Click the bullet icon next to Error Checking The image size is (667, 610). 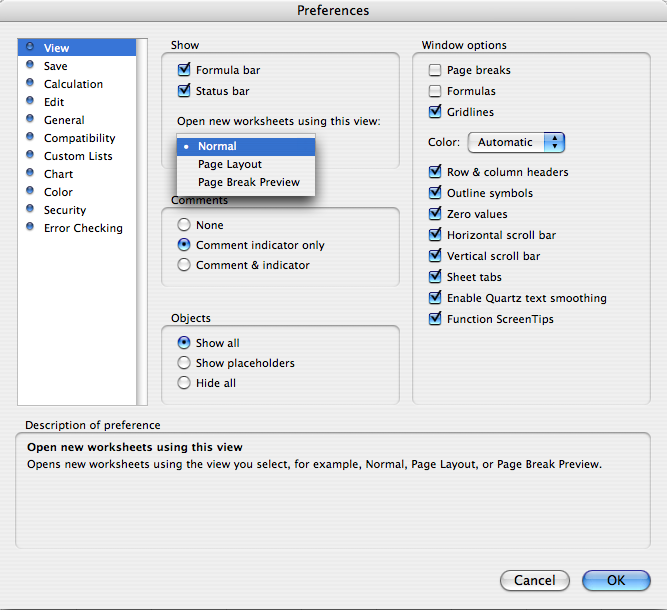point(30,228)
